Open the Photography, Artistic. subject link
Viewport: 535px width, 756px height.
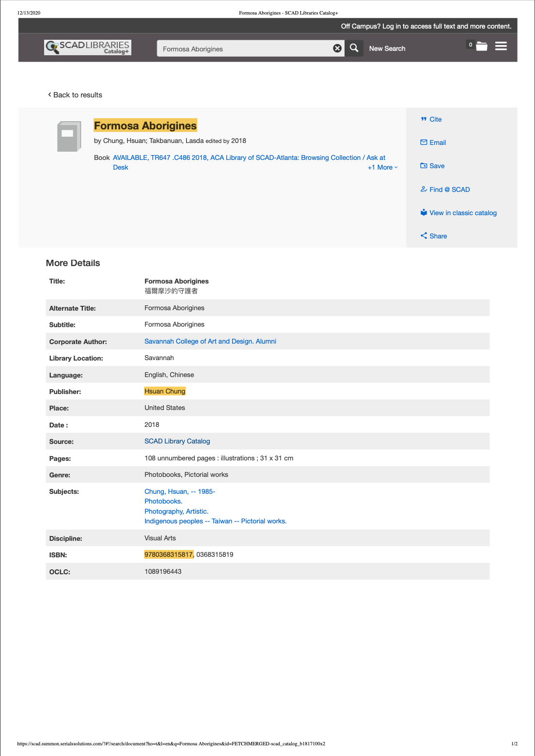tap(176, 511)
